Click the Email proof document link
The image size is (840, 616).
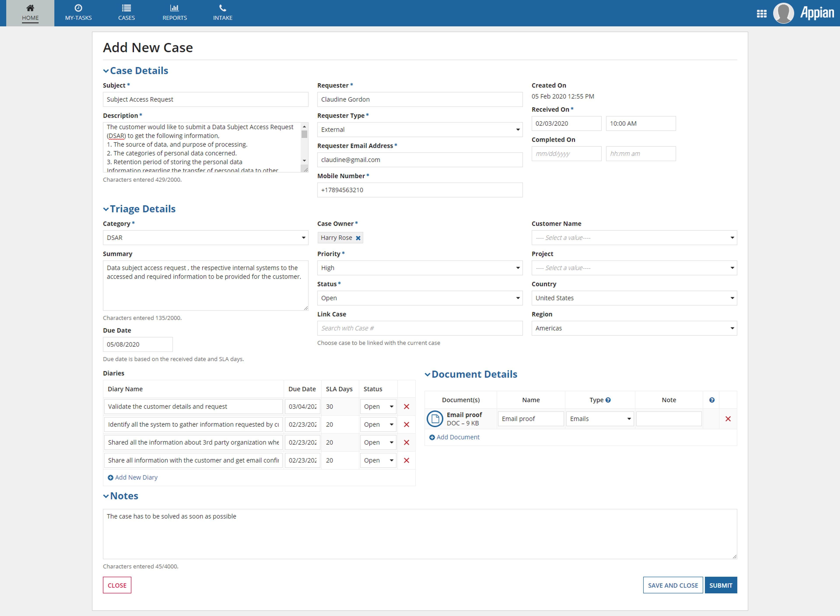[464, 415]
